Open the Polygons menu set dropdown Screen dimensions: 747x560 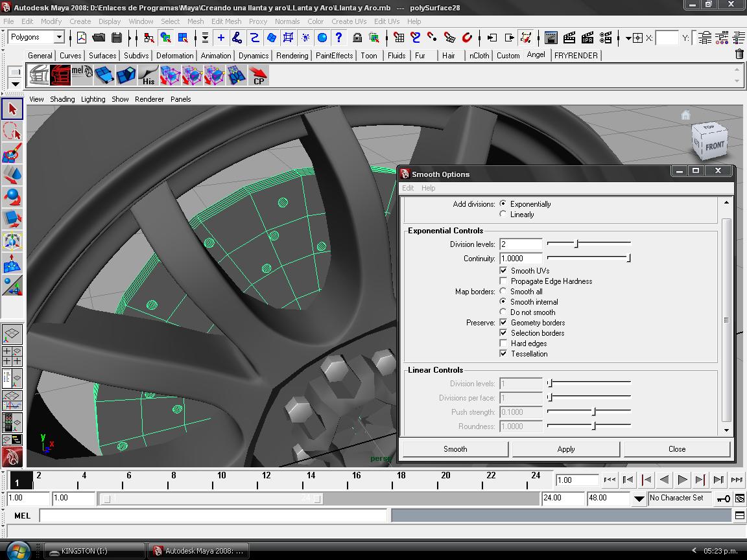(58, 38)
